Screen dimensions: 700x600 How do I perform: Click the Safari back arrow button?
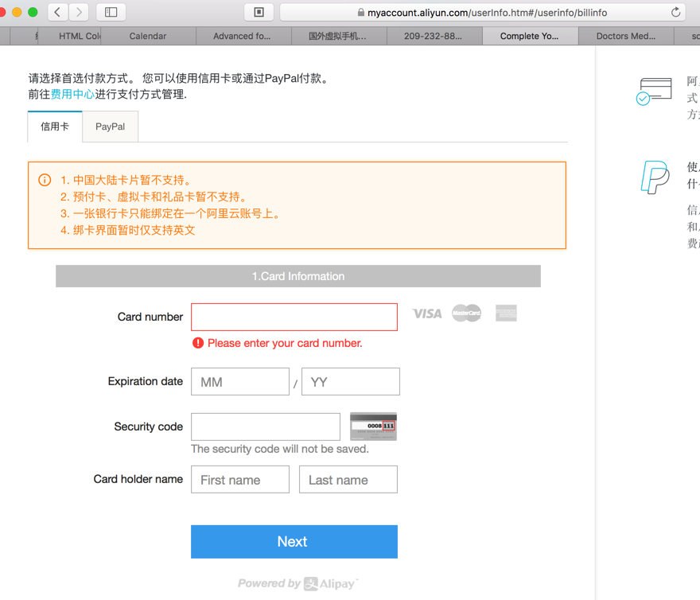coord(58,12)
